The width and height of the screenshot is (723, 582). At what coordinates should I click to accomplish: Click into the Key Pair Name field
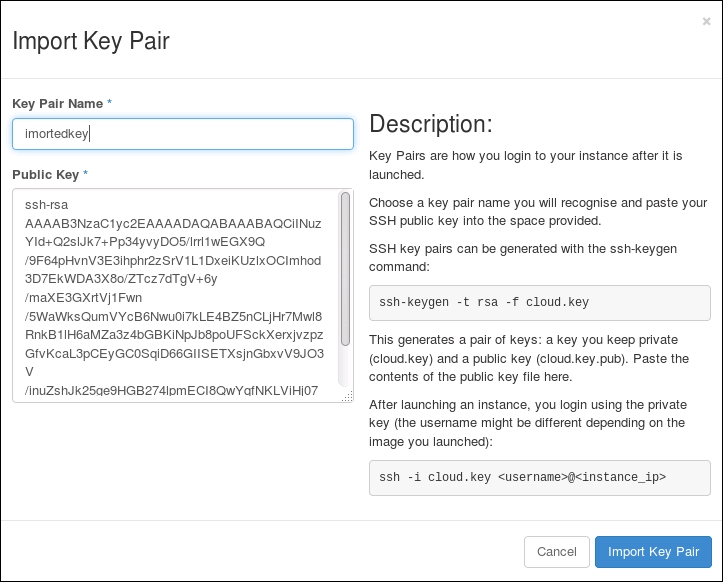[182, 134]
